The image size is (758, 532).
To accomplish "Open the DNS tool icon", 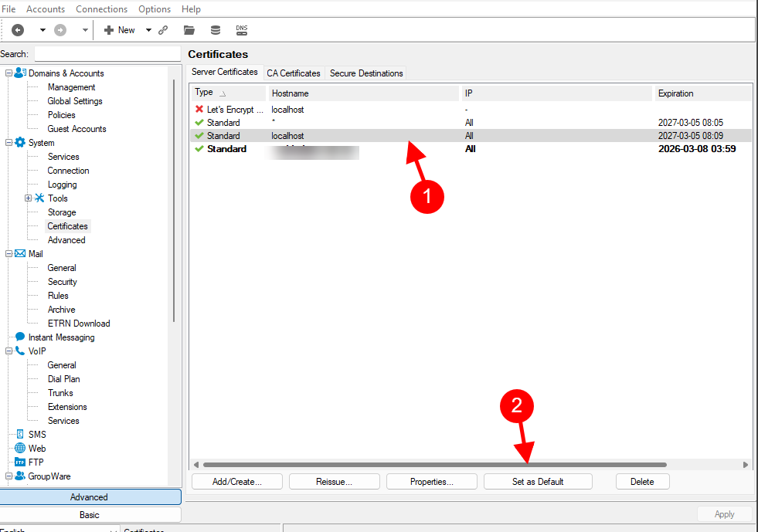I will pyautogui.click(x=242, y=30).
